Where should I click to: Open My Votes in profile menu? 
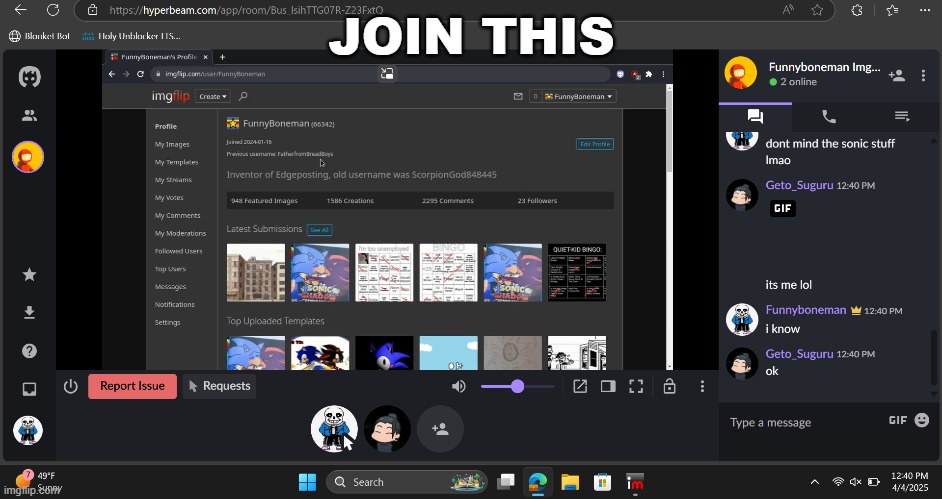169,198
